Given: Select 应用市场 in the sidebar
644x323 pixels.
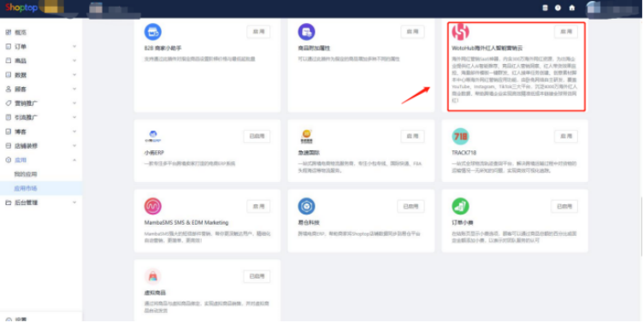Looking at the screenshot, I should click(x=26, y=188).
